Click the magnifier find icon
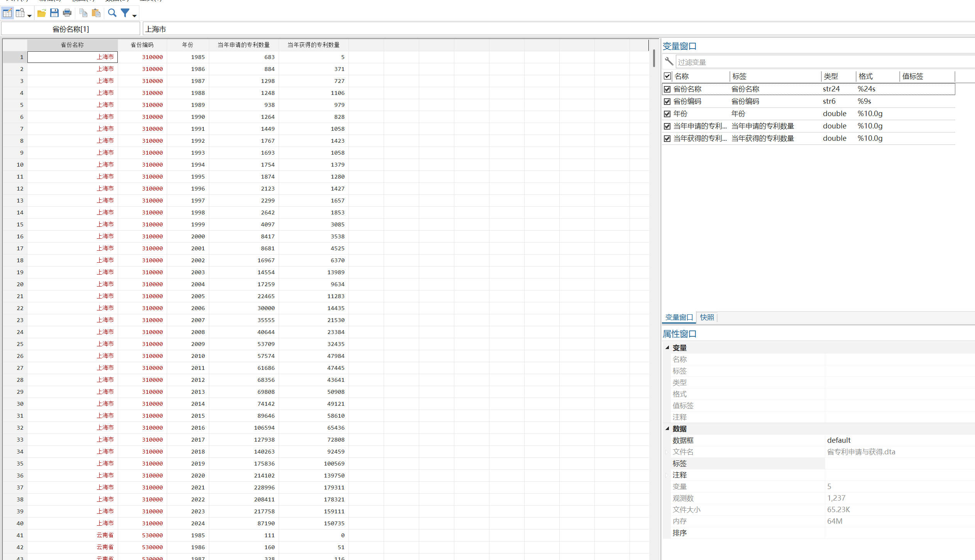The image size is (975, 560). (112, 13)
